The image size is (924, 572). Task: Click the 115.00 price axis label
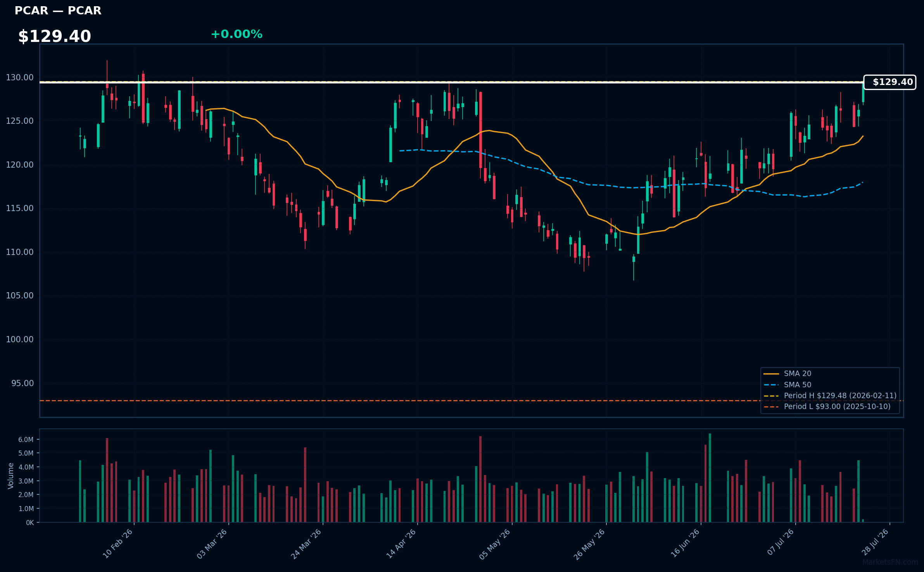[20, 208]
